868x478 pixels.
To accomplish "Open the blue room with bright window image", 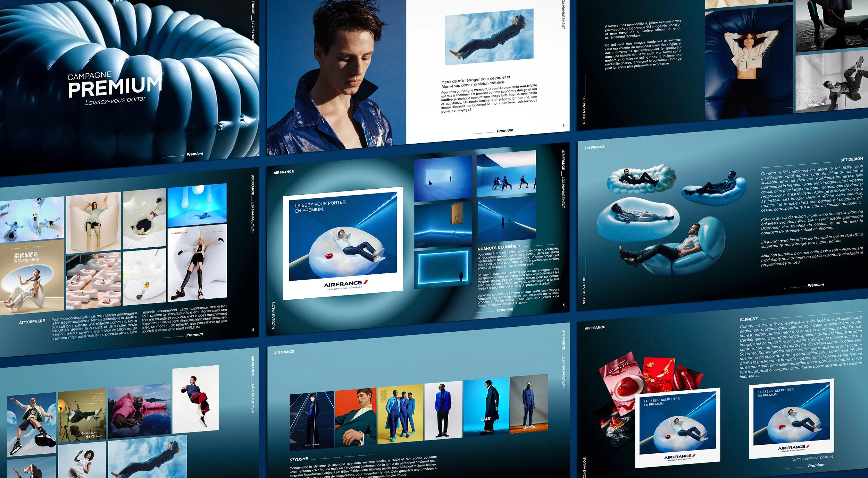I will (x=443, y=178).
